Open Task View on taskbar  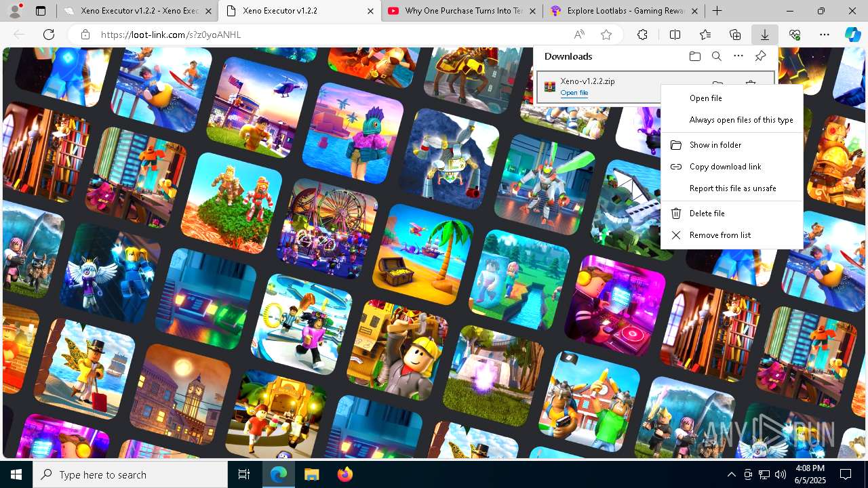click(244, 474)
